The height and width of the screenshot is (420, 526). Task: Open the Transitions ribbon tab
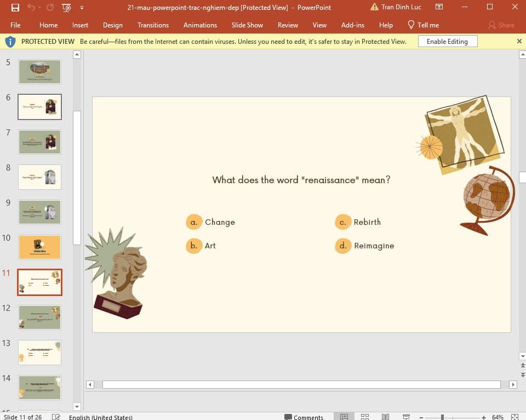153,25
